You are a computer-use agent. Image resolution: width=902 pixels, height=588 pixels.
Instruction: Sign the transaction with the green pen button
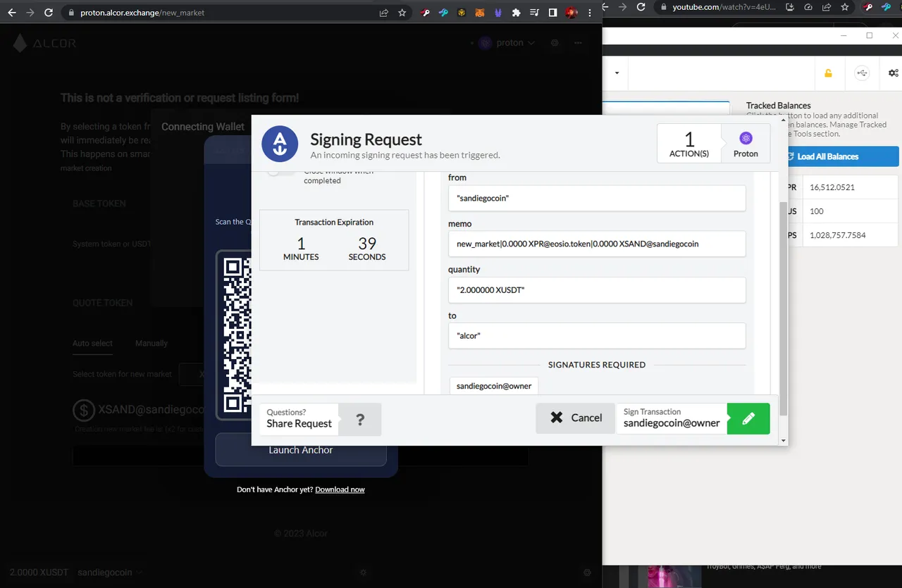coord(748,418)
